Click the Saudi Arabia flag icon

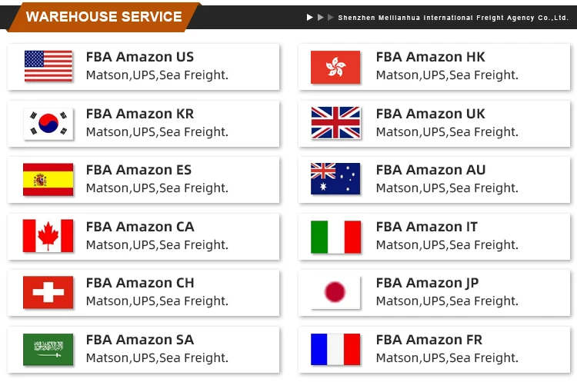click(x=48, y=350)
